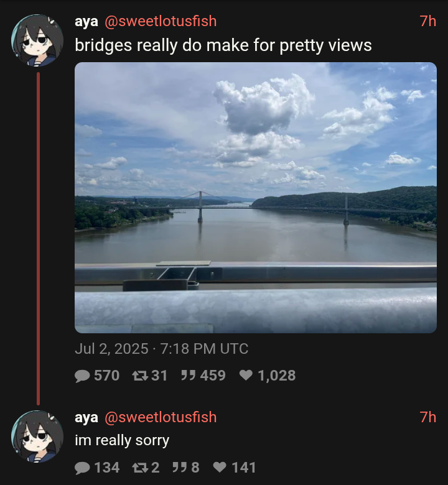The width and height of the screenshot is (448, 485).
Task: Click quote icon on second post
Action: [180, 468]
